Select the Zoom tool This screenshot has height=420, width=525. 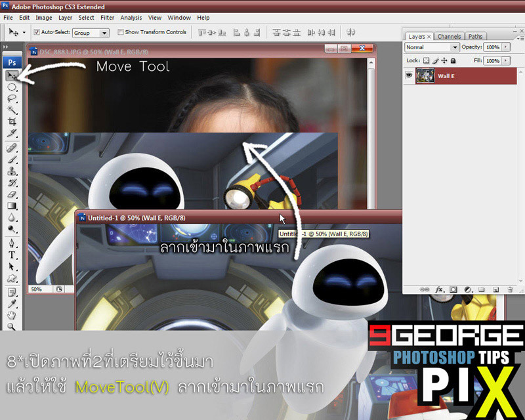pyautogui.click(x=12, y=326)
